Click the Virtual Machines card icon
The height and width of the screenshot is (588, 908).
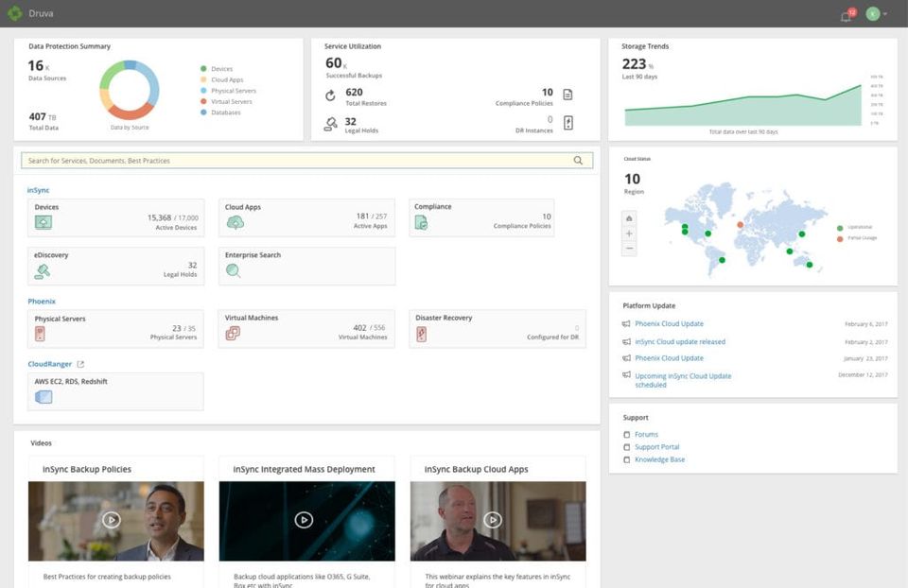click(233, 333)
